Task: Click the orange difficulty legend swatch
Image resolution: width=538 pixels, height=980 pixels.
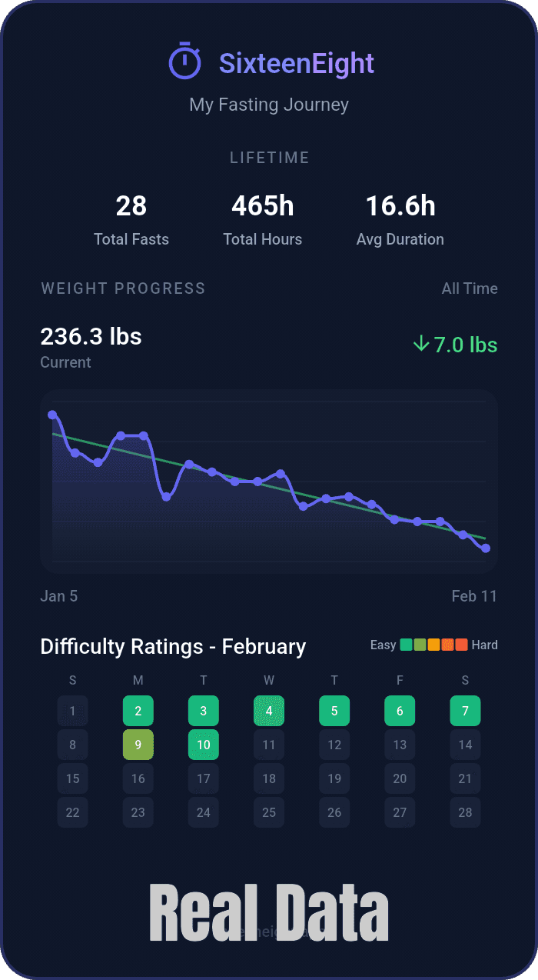Action: [433, 645]
